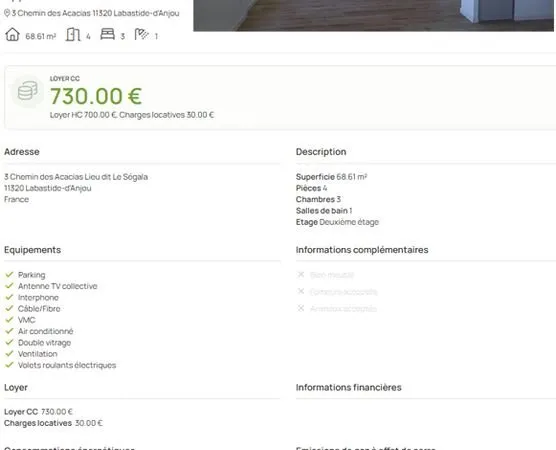The width and height of the screenshot is (556, 450).
Task: Click the LOYER CC label above the price
Action: pos(65,78)
